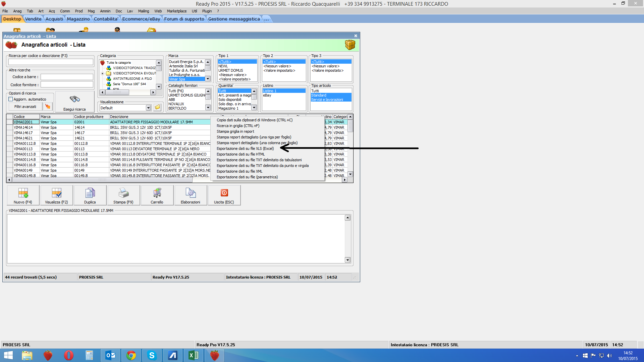
Task: Click Codice fornitore input field
Action: [x=67, y=84]
